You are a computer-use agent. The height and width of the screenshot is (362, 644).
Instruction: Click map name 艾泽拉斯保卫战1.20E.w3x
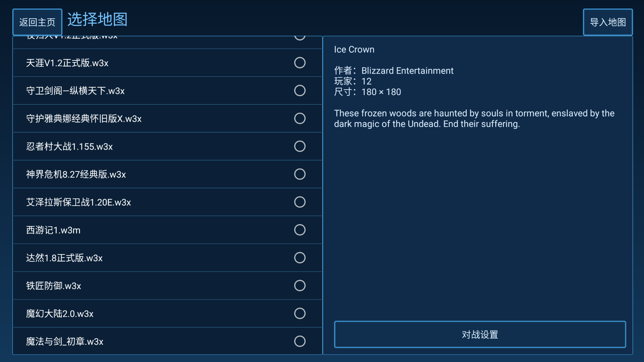78,202
